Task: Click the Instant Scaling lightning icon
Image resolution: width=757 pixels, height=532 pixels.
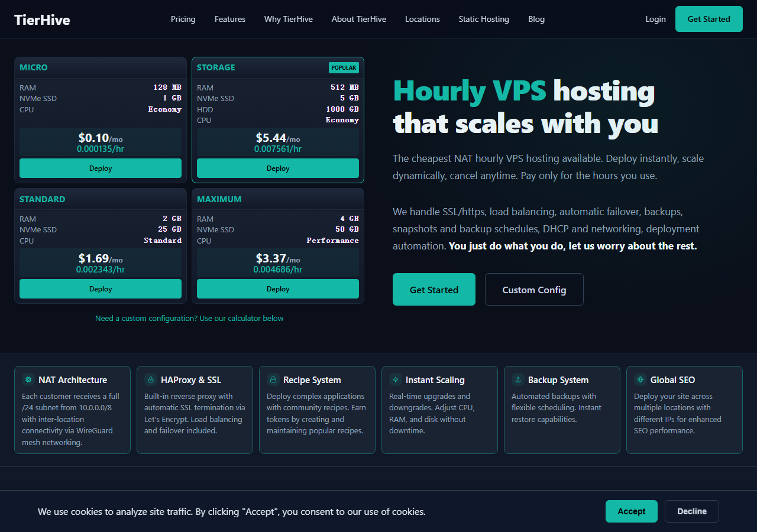Action: pyautogui.click(x=395, y=379)
